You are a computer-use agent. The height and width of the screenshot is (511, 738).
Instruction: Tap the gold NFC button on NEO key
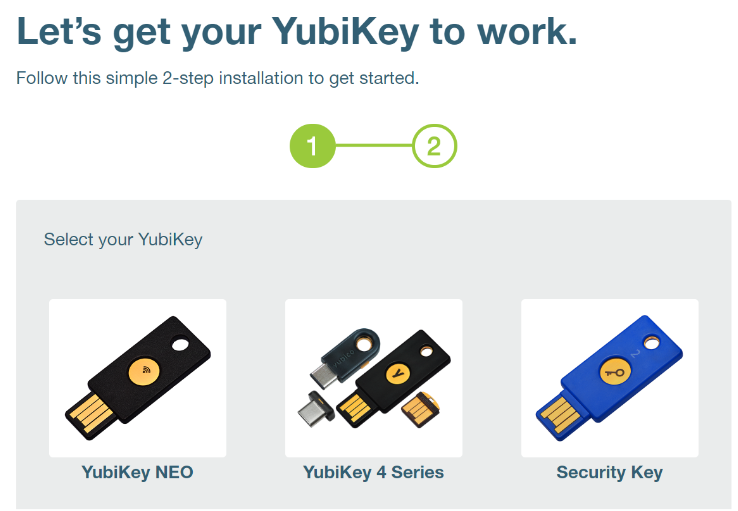[x=144, y=371]
